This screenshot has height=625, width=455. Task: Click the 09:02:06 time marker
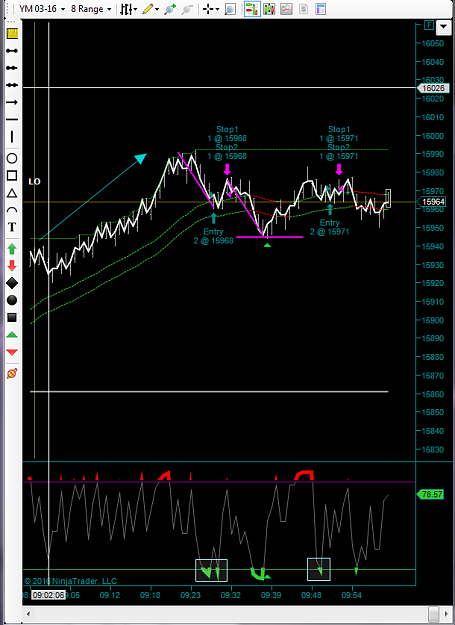click(49, 595)
